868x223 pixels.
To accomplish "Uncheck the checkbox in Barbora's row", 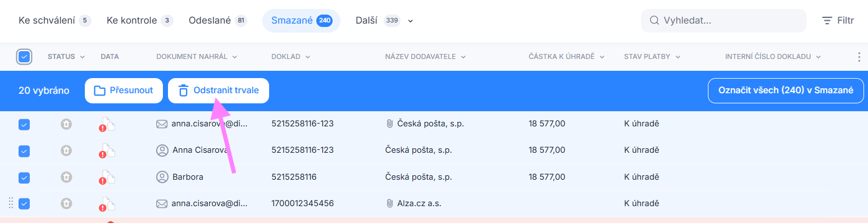I will pos(24,178).
